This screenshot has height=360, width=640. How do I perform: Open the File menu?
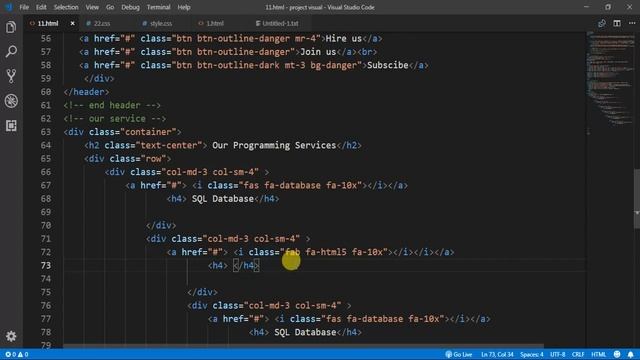(x=24, y=7)
